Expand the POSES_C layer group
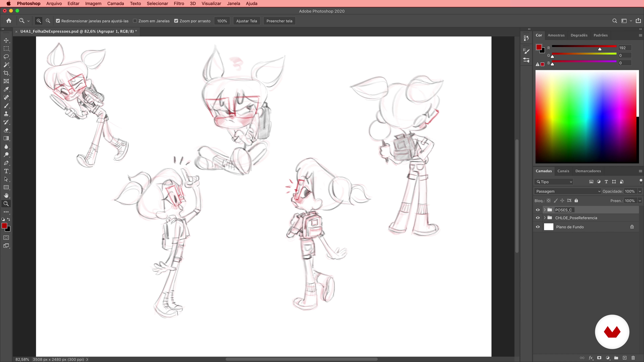Screen dimensions: 644x362 [545, 210]
